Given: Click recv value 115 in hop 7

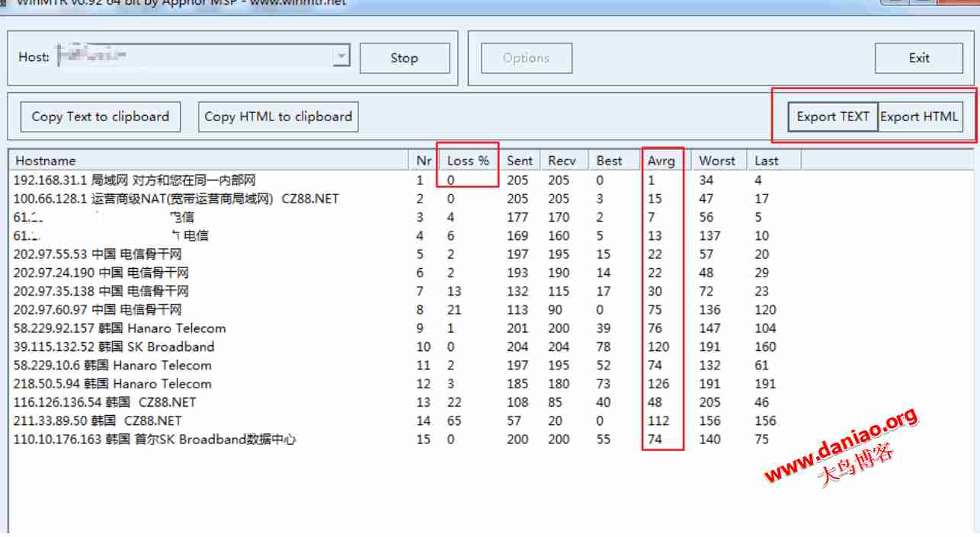Looking at the screenshot, I should pyautogui.click(x=559, y=291).
